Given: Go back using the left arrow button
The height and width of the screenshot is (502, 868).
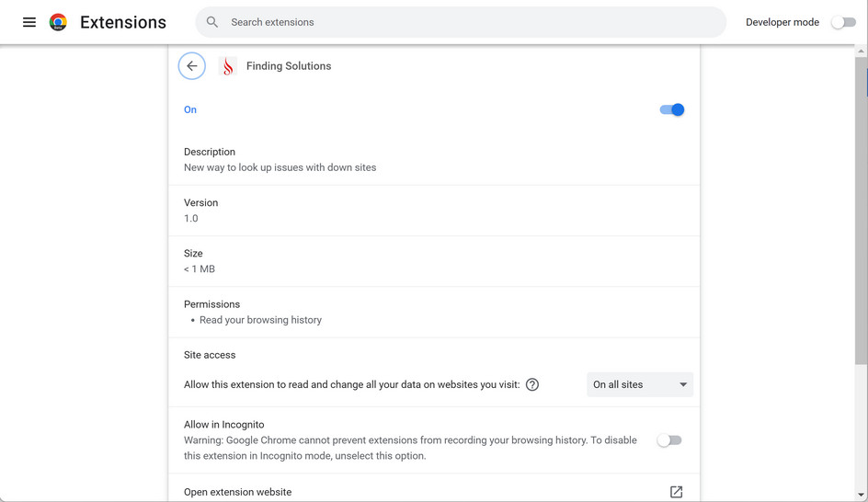Looking at the screenshot, I should point(192,66).
